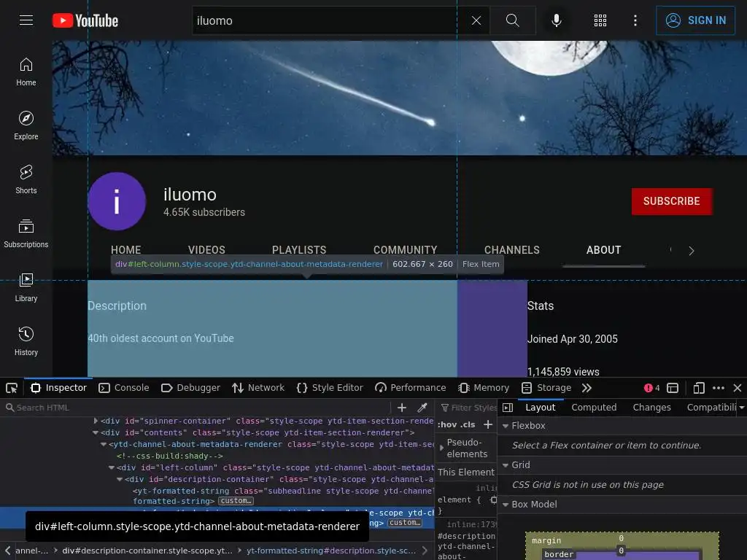Toggle Responsive Design Mode icon
The height and width of the screenshot is (560, 747).
point(699,388)
